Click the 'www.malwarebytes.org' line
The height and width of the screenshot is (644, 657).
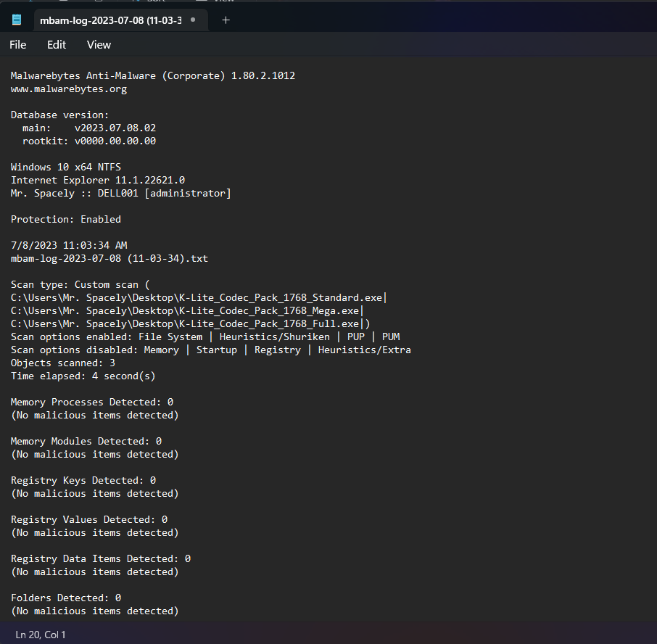tap(69, 88)
